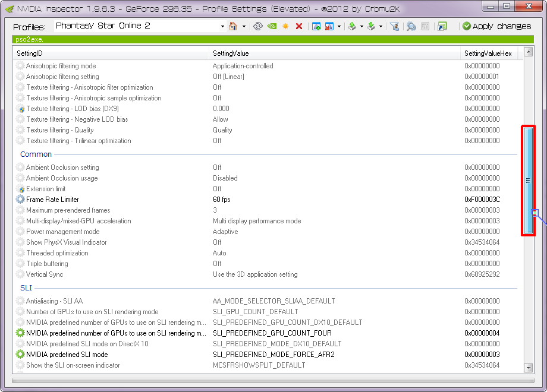Click the scroll down arrow of the settings list
The width and height of the screenshot is (547, 392).
[x=529, y=368]
